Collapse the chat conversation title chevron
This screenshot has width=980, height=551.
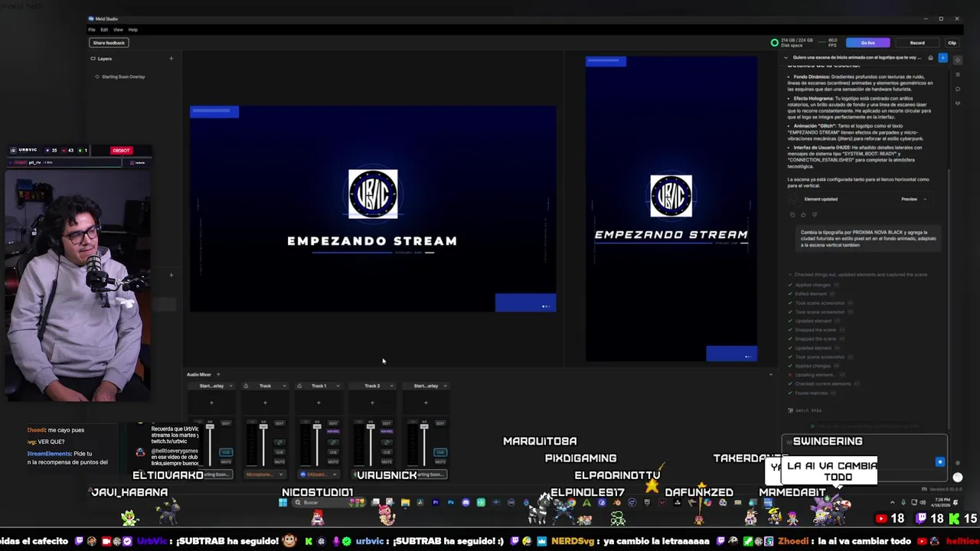[786, 57]
